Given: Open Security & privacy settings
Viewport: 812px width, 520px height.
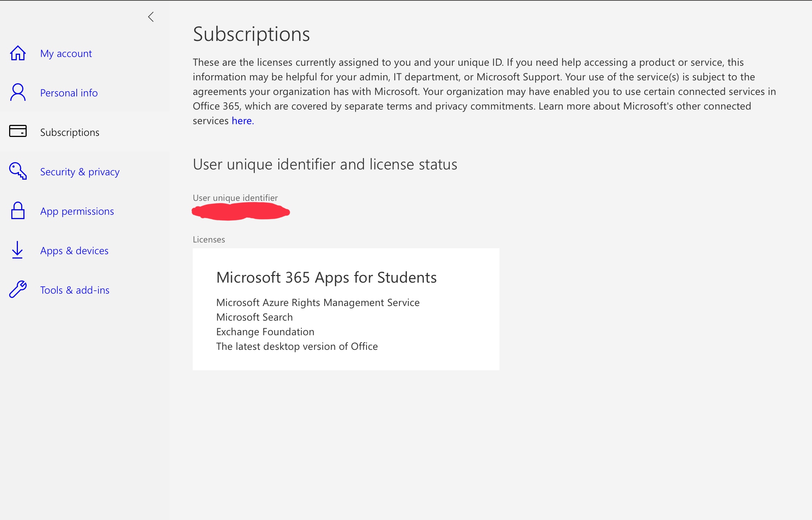Looking at the screenshot, I should [x=80, y=172].
